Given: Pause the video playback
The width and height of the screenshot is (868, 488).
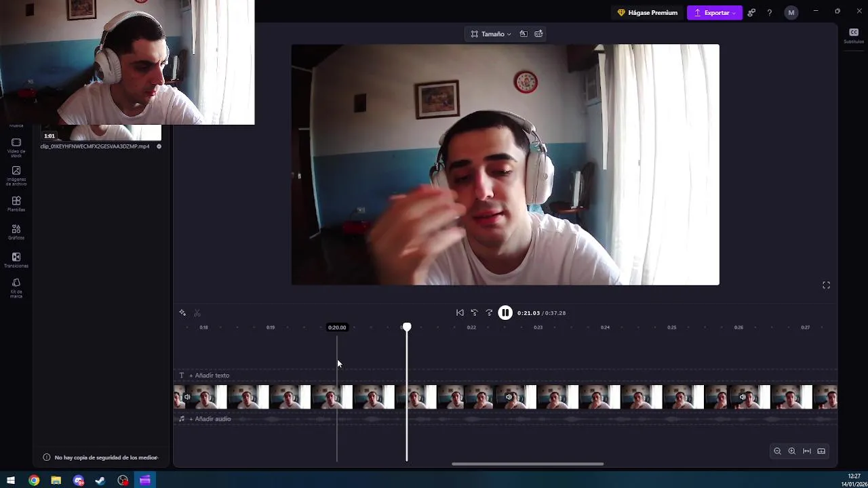Looking at the screenshot, I should (x=505, y=313).
